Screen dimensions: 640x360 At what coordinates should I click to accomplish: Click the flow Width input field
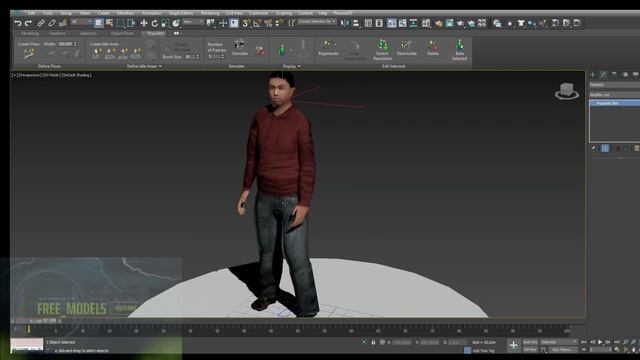point(65,44)
